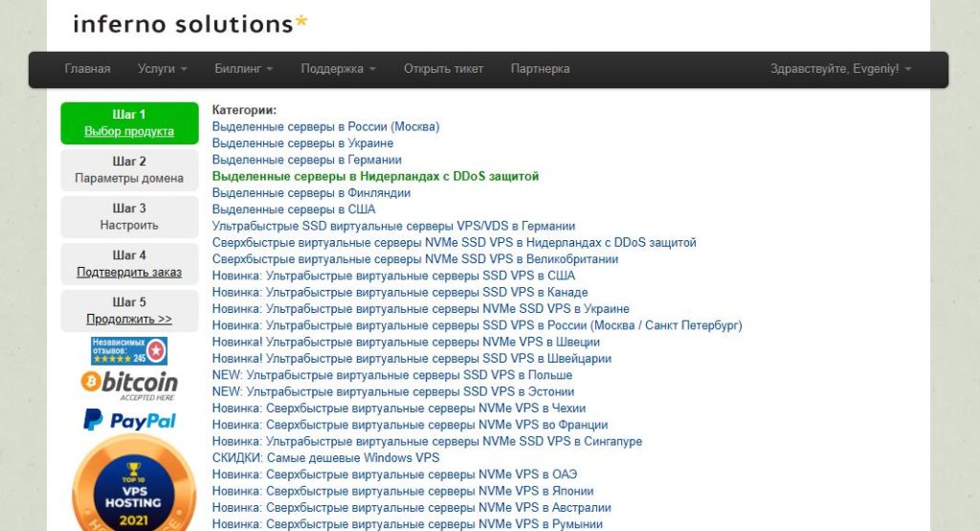
Task: Open Выделенные серверы в России (Москва) category
Action: pyautogui.click(x=325, y=126)
